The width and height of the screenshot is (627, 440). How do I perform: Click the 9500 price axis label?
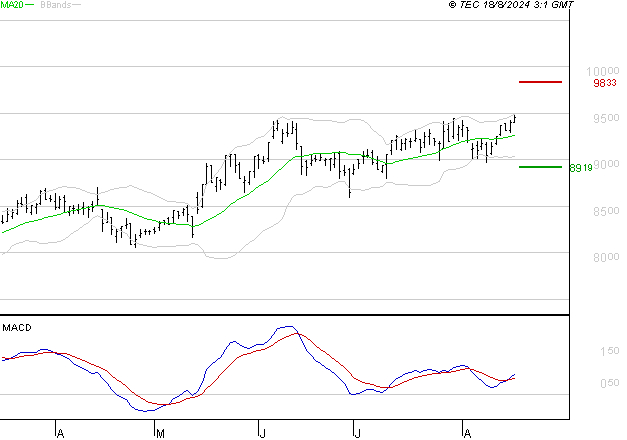click(x=606, y=118)
